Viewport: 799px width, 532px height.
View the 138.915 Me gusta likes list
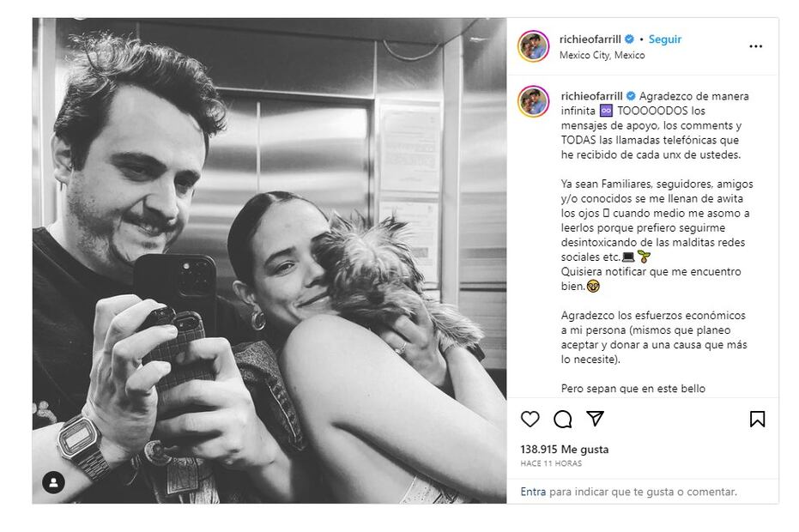[x=564, y=449]
